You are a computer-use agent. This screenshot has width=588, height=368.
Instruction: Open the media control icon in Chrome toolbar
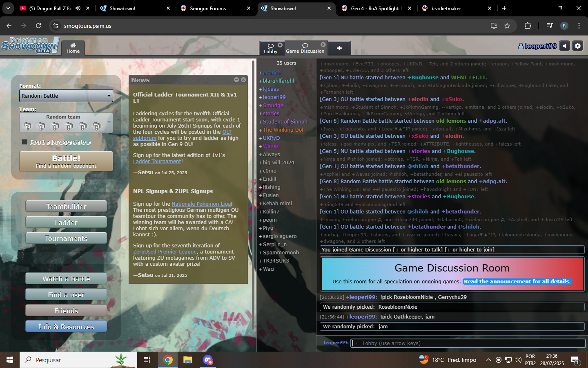[550, 26]
